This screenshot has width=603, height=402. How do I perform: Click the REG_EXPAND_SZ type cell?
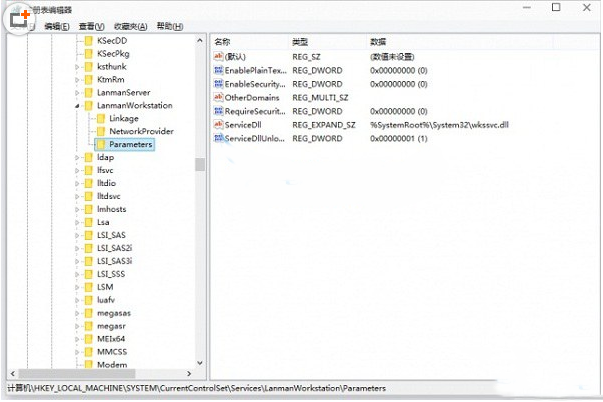click(x=324, y=125)
